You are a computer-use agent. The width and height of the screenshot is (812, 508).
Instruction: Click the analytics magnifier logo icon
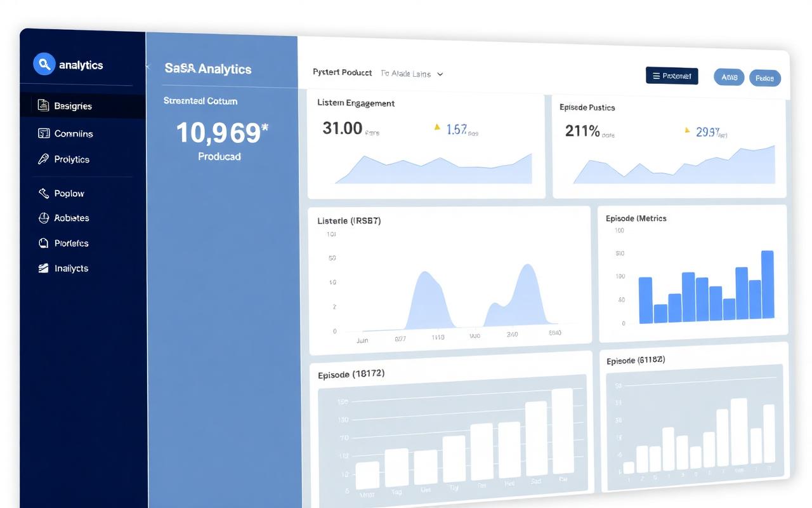(x=44, y=64)
